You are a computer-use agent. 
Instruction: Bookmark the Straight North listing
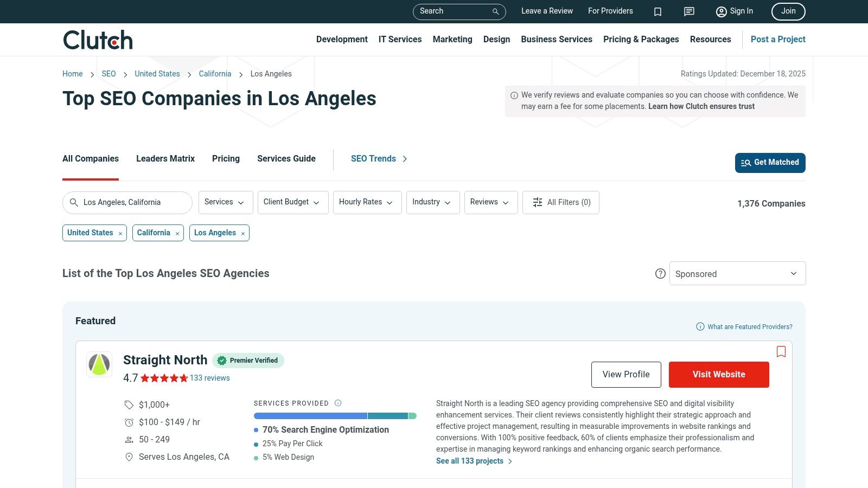[781, 351]
